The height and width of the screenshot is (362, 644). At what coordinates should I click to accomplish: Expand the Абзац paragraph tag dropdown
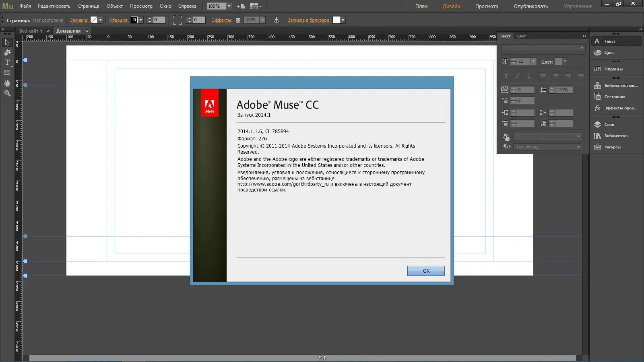pyautogui.click(x=547, y=147)
